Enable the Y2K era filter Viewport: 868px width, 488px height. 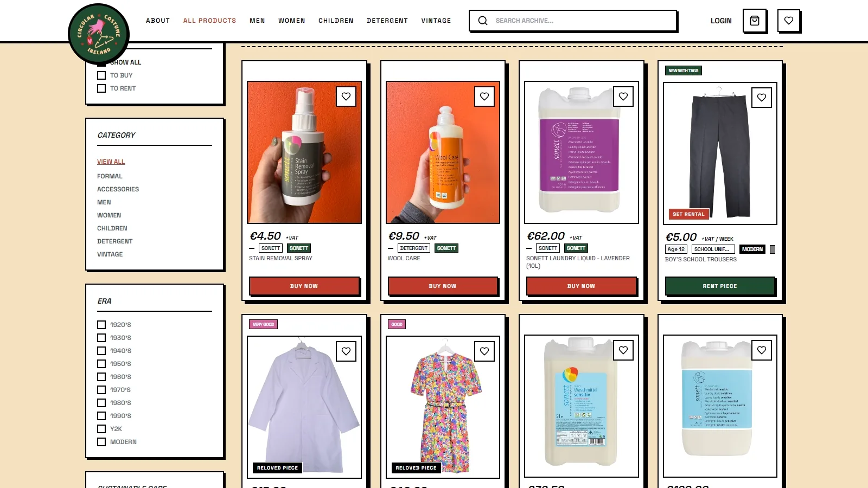point(101,429)
